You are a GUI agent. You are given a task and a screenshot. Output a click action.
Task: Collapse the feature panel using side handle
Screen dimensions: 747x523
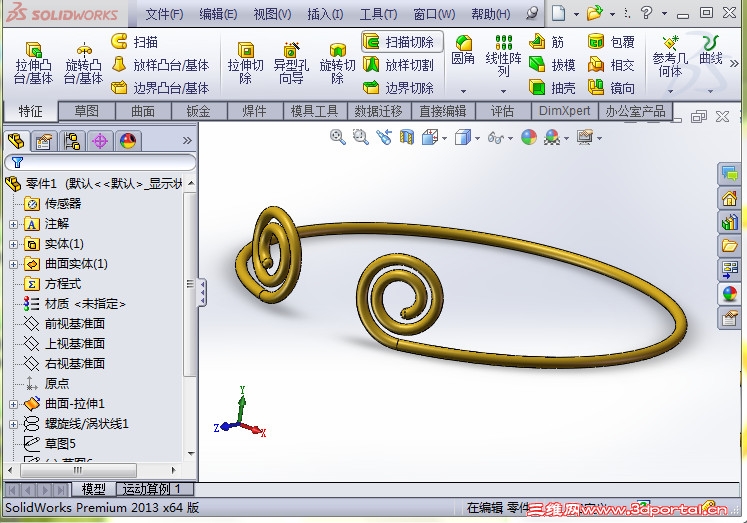[202, 292]
